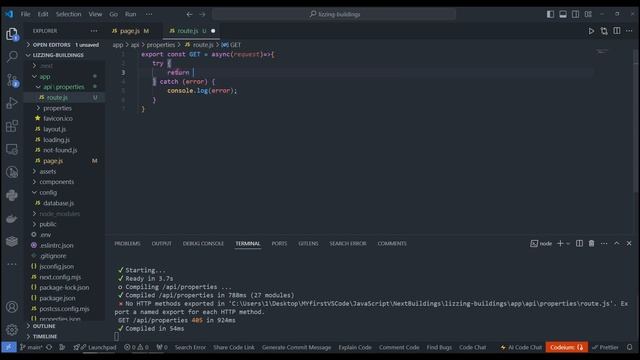This screenshot has height=360, width=640.
Task: Open the Selection menu
Action: [68, 14]
